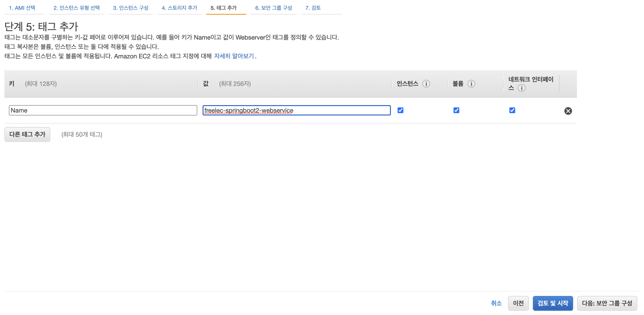Open the 3. 인스턴스 구성 tab
This screenshot has height=315, width=644.
pyautogui.click(x=131, y=8)
